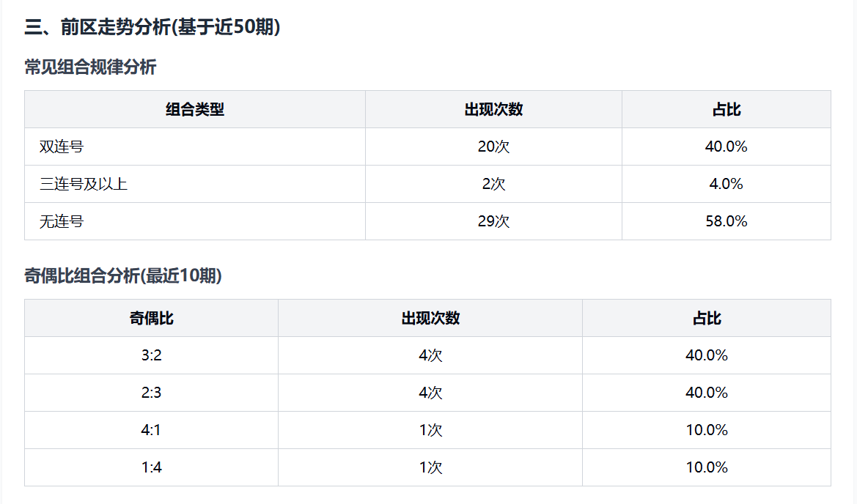The width and height of the screenshot is (857, 504).
Task: Click the 40.0% cell in 双连号 row
Action: [x=726, y=147]
